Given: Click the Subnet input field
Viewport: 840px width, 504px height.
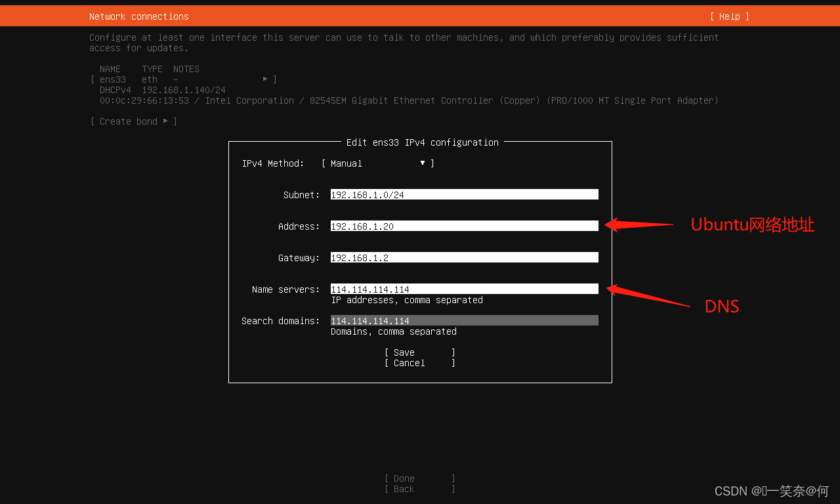Looking at the screenshot, I should click(465, 195).
